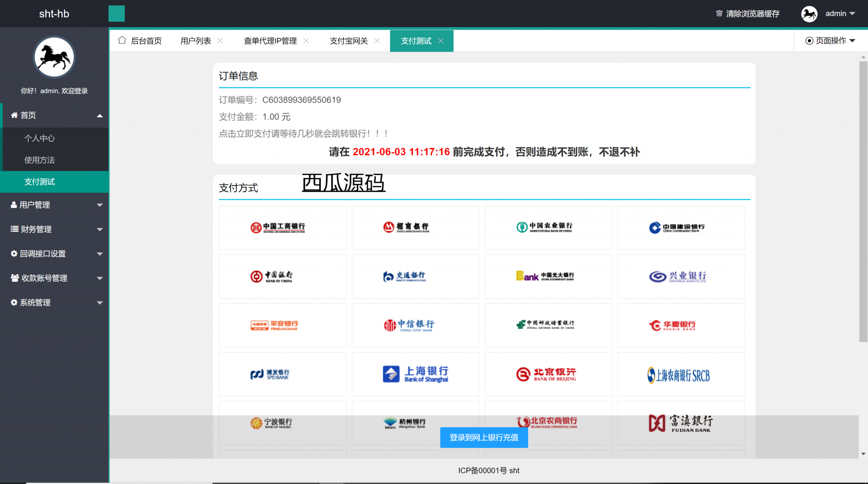Expand the 财务管理 sidebar menu

[55, 229]
